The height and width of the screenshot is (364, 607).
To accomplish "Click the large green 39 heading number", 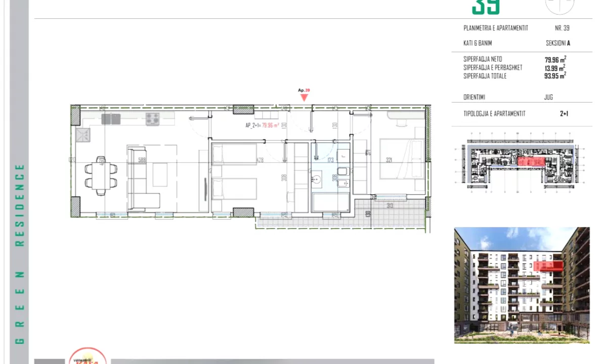I will point(486,7).
